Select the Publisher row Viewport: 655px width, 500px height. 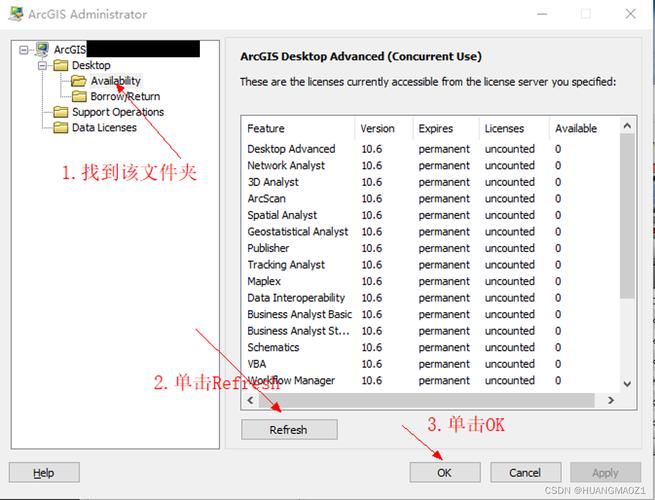click(x=431, y=248)
